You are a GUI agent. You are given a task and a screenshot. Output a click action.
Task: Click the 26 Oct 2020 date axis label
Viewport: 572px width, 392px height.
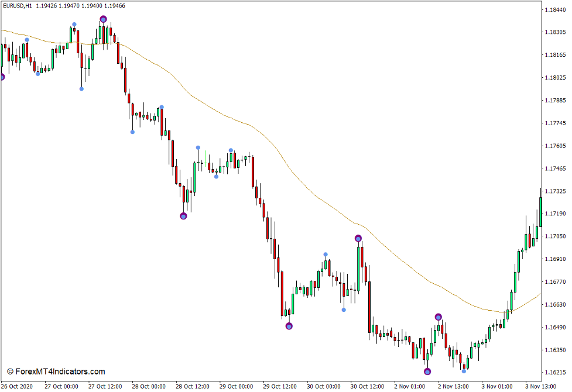click(x=18, y=386)
